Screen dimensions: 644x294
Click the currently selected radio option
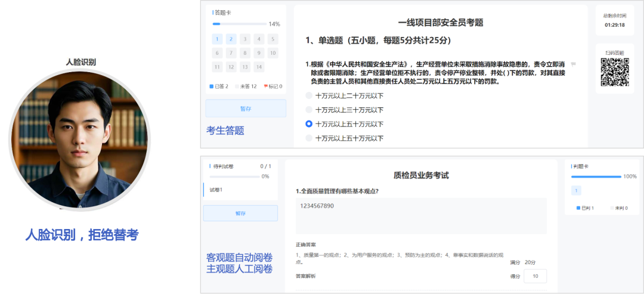click(x=309, y=124)
